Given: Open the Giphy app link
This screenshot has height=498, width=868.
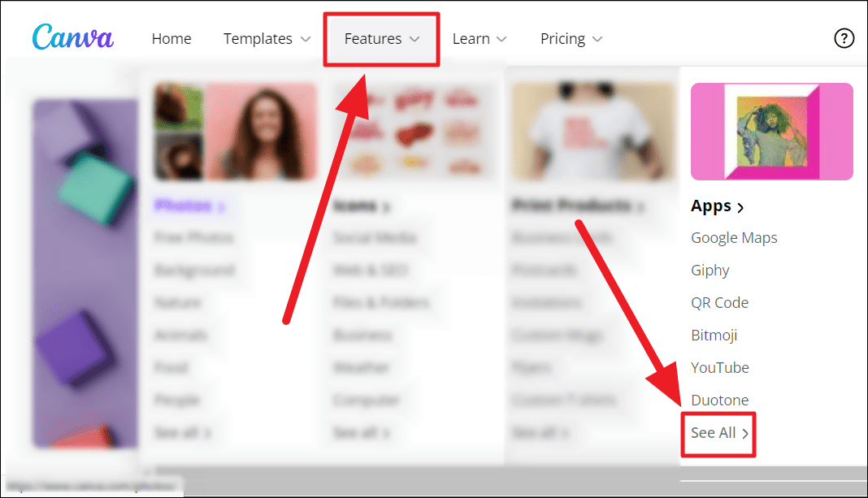Looking at the screenshot, I should coord(710,271).
